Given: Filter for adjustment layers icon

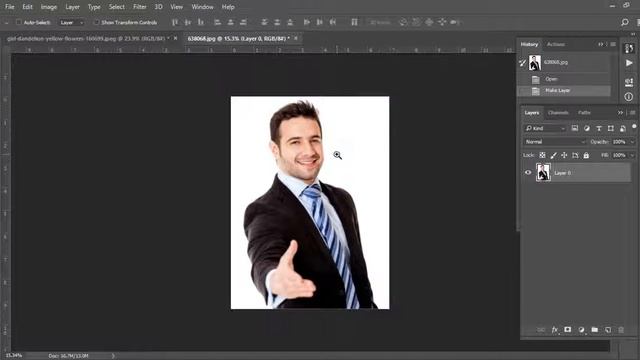Looking at the screenshot, I should point(587,128).
